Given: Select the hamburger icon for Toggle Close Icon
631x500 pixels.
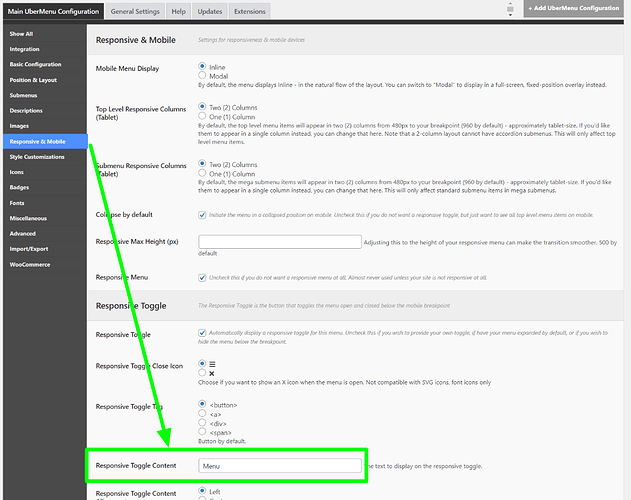Looking at the screenshot, I should pyautogui.click(x=202, y=364).
